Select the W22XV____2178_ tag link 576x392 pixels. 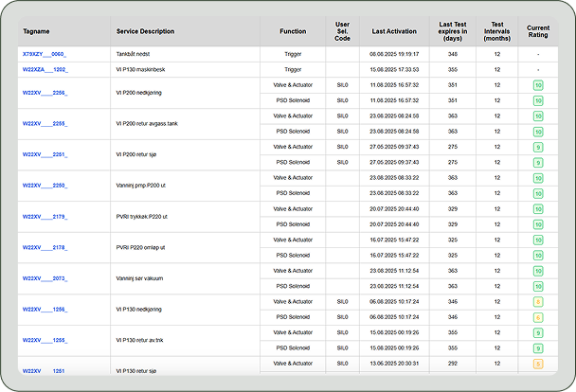point(45,247)
